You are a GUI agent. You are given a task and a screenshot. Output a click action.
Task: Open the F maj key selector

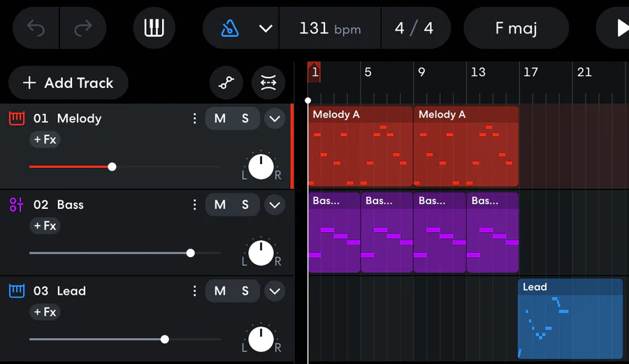tap(516, 28)
